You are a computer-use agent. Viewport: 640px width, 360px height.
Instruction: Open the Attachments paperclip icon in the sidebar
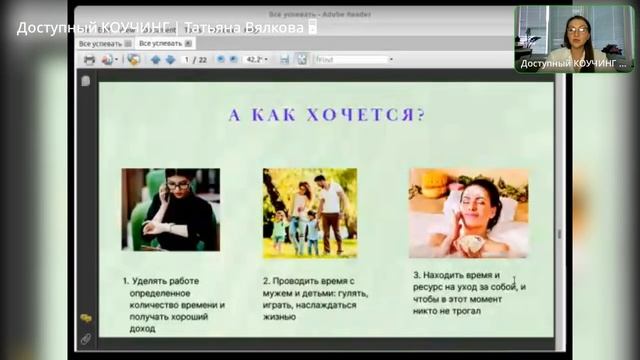86,338
